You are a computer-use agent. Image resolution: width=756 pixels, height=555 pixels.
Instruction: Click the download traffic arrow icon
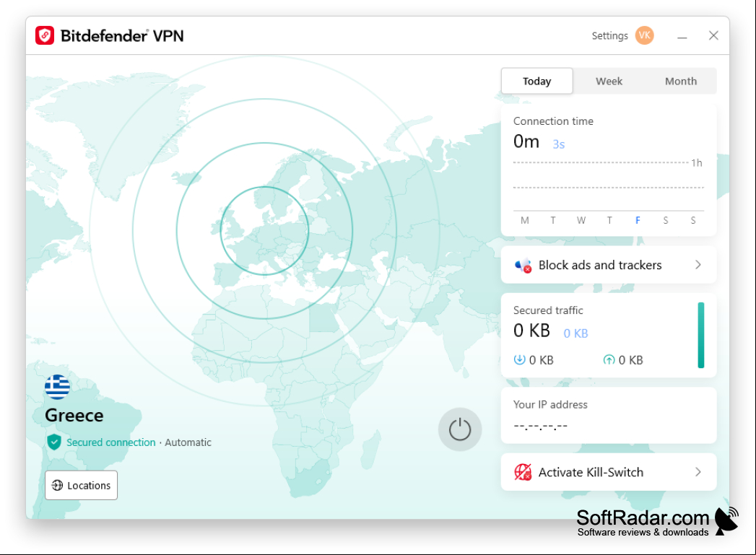519,359
